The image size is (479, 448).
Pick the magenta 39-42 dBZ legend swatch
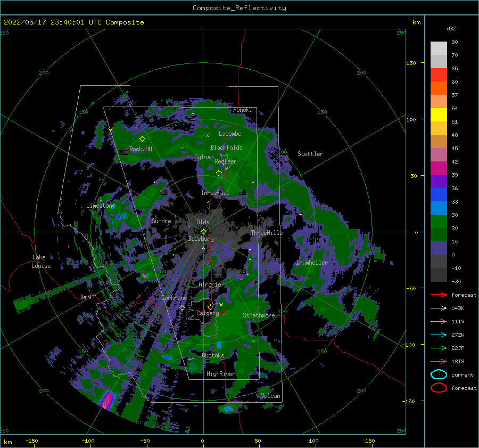[x=439, y=168]
